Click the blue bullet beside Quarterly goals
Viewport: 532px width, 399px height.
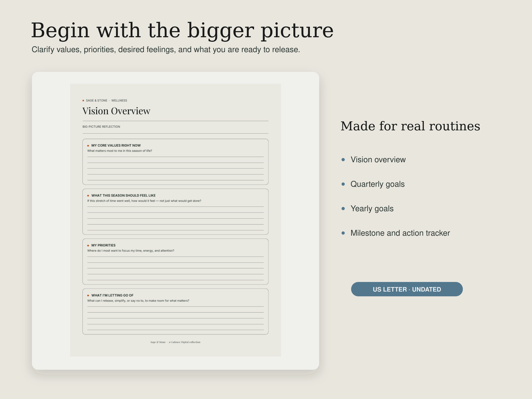point(343,184)
